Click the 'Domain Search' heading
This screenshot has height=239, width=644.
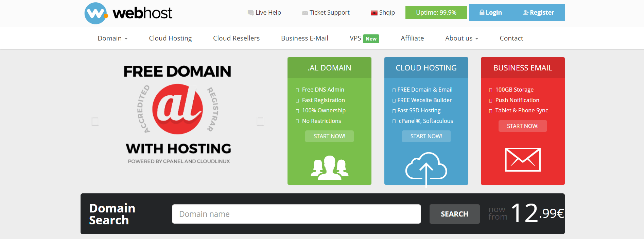112,214
